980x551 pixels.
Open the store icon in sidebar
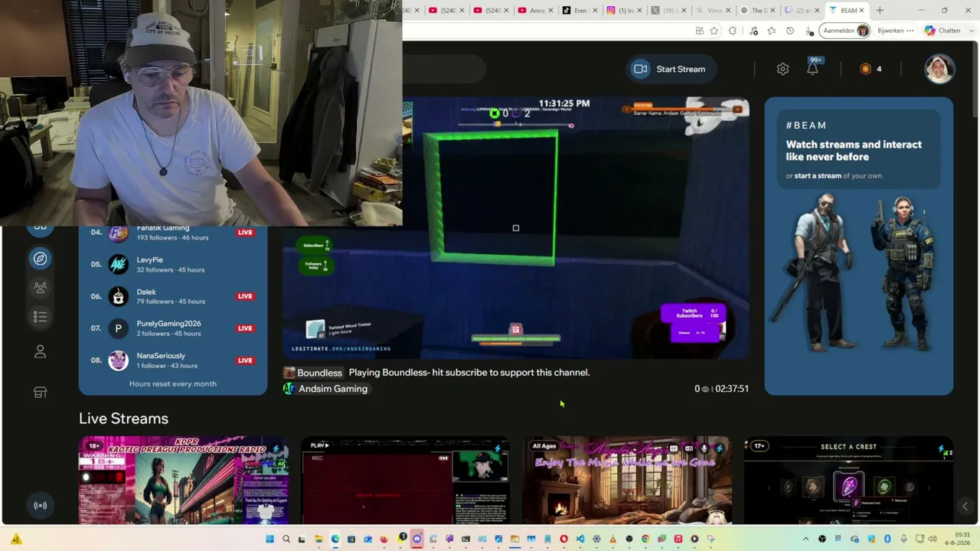(41, 392)
